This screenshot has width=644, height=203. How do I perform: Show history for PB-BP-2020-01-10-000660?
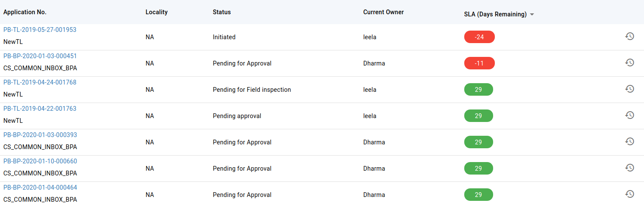pyautogui.click(x=630, y=168)
